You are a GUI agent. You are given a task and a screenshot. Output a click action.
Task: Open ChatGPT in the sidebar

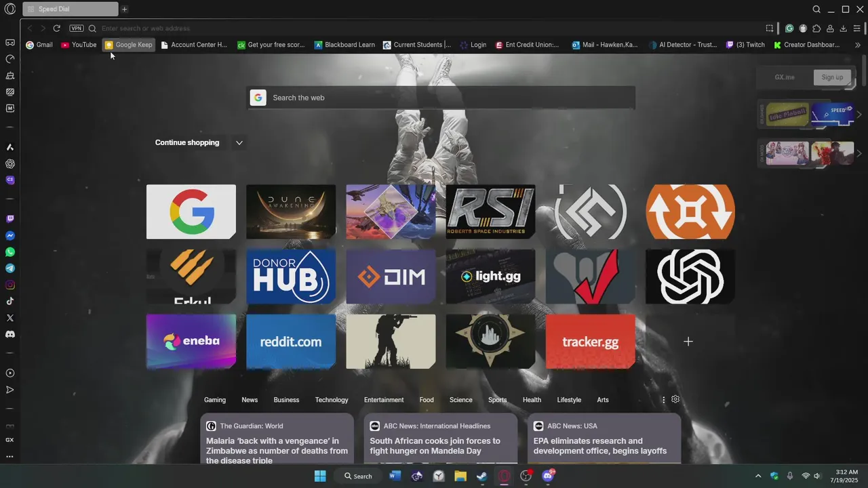coord(10,163)
